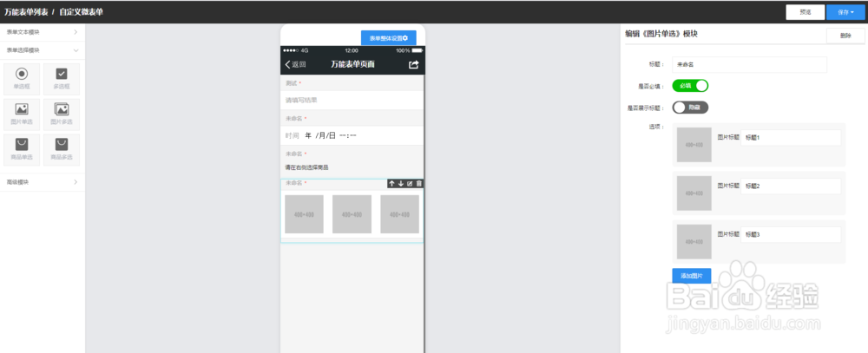Click 返回 back arrow in phone preview
Image resolution: width=868 pixels, height=353 pixels.
click(296, 64)
